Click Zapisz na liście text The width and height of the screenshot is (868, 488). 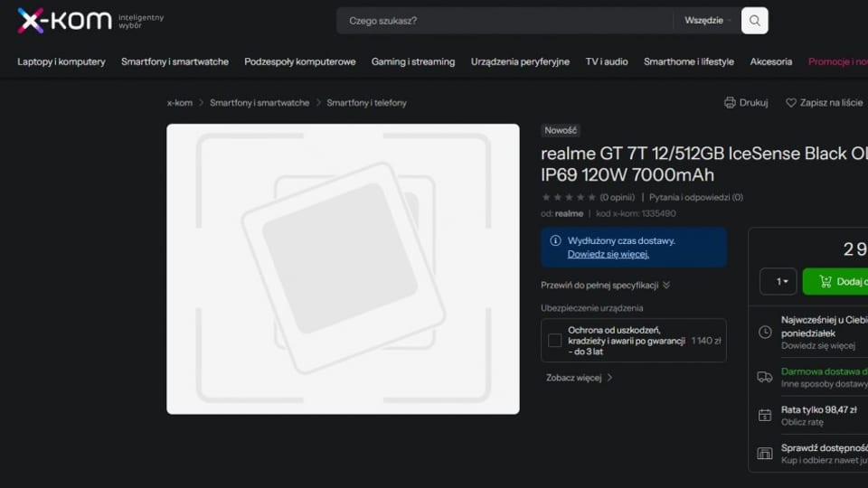pos(831,102)
